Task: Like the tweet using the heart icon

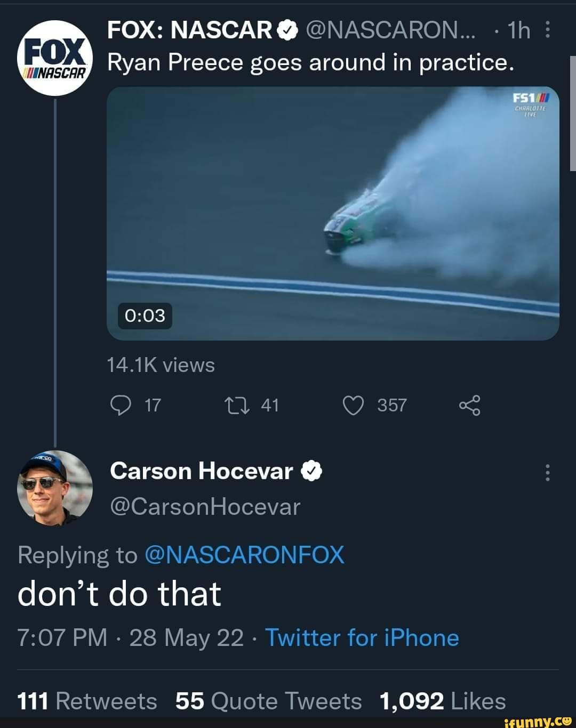Action: click(354, 406)
